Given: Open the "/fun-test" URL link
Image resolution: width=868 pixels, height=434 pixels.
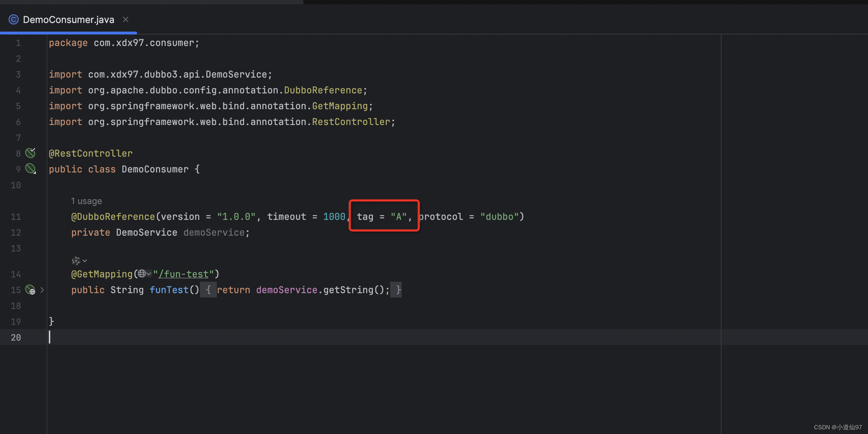Looking at the screenshot, I should [x=183, y=274].
